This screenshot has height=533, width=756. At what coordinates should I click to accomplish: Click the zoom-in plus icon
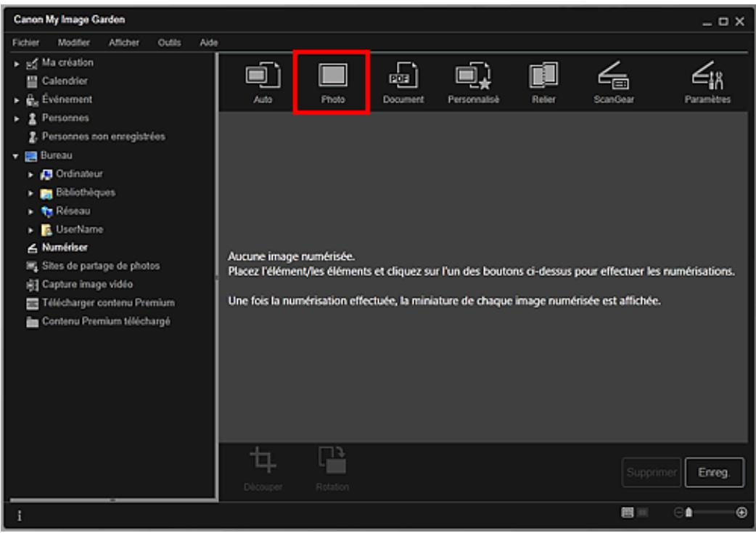point(741,512)
